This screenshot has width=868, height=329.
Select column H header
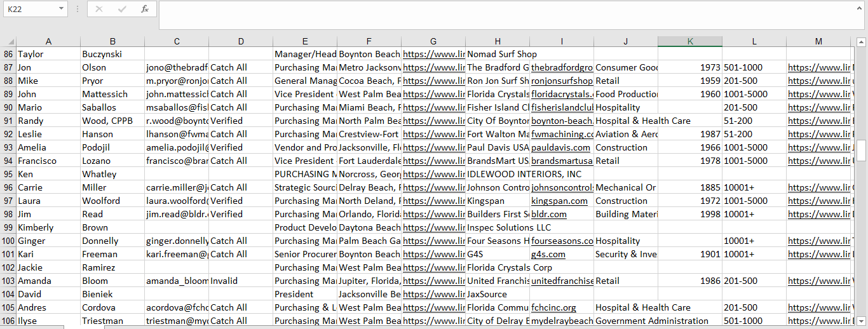[x=498, y=41]
